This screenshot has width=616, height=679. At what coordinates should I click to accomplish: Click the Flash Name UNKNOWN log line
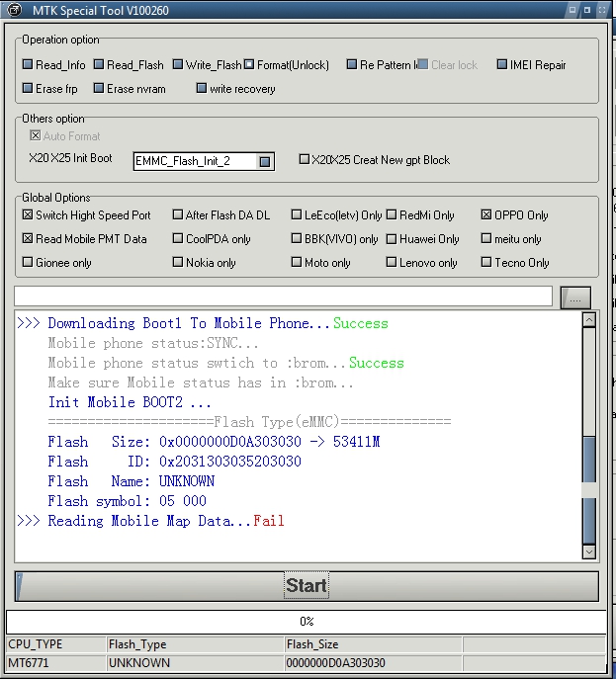(x=131, y=481)
